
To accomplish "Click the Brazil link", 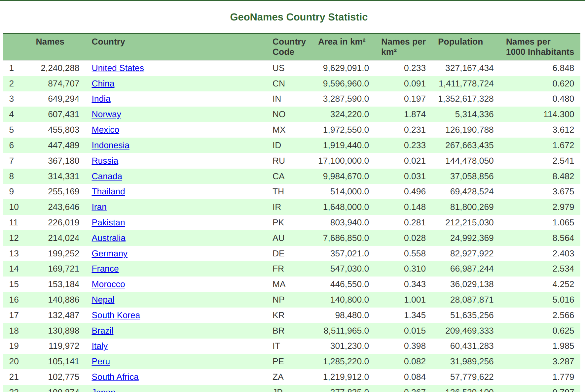I will pos(102,331).
